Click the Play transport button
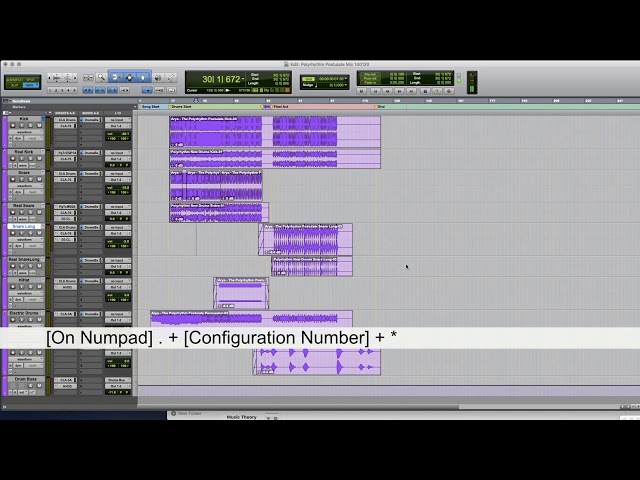Viewport: 640px width, 480px height. (x=437, y=91)
